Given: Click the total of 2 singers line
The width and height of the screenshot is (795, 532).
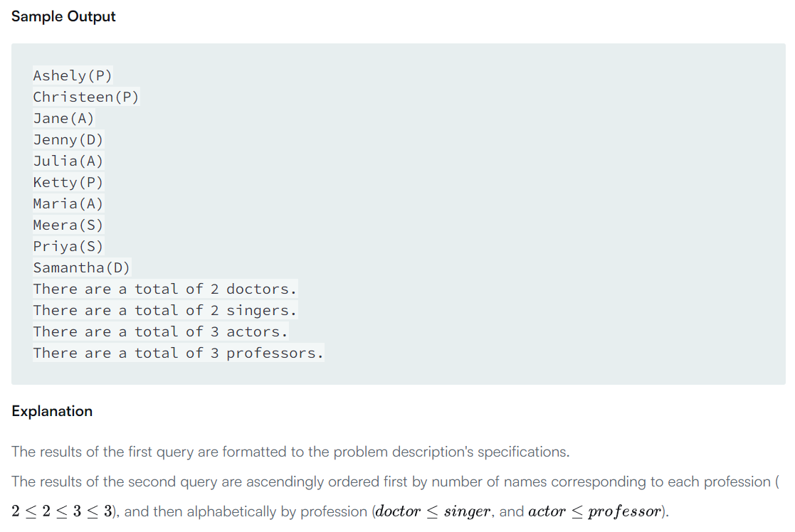Looking at the screenshot, I should (164, 310).
